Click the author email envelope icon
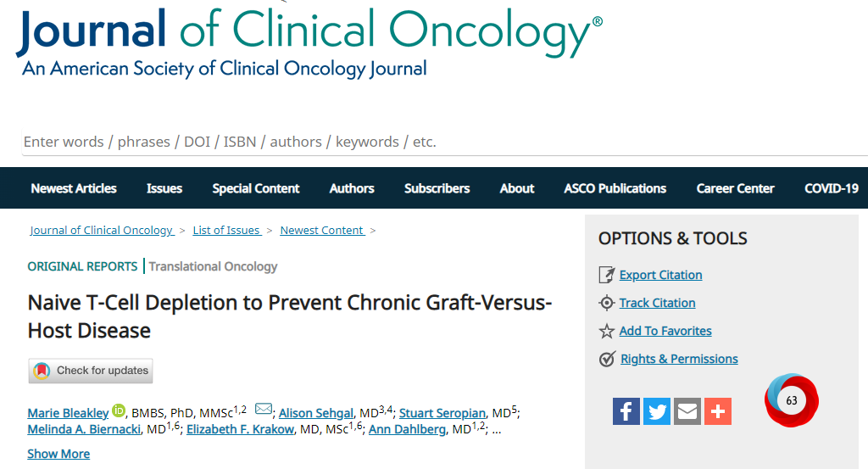The height and width of the screenshot is (469, 868). point(264,410)
